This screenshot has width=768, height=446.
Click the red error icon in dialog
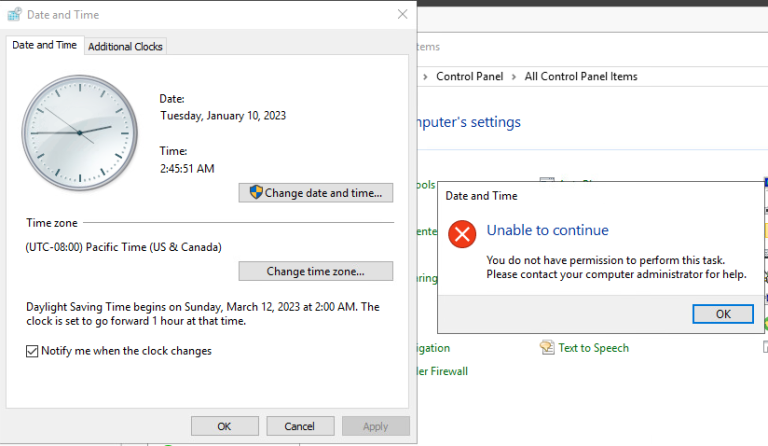click(461, 234)
